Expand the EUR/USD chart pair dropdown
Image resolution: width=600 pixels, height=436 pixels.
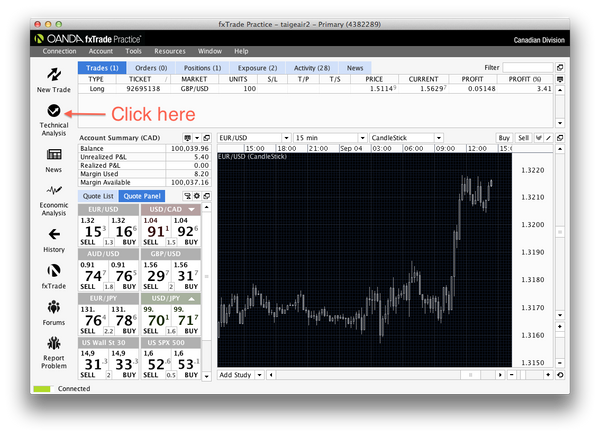250,137
